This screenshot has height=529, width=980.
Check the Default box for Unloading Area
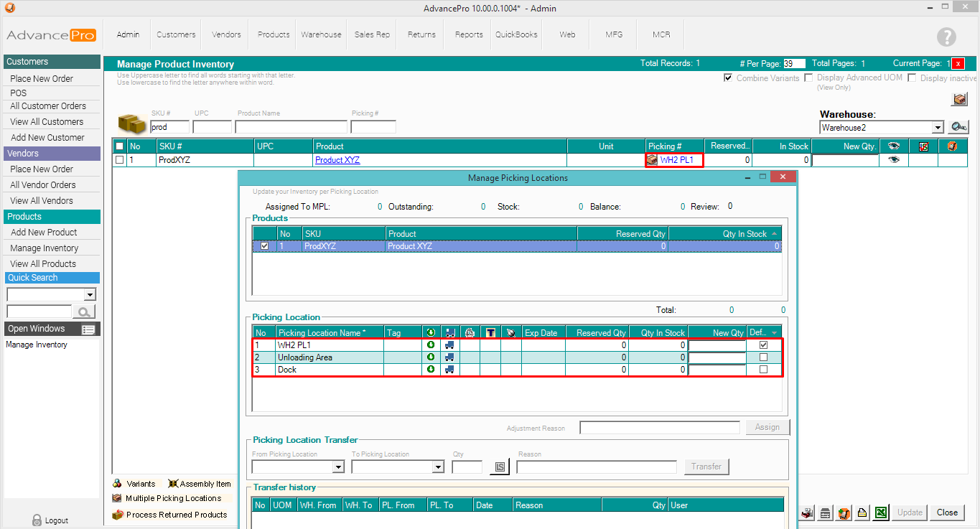[x=763, y=357]
